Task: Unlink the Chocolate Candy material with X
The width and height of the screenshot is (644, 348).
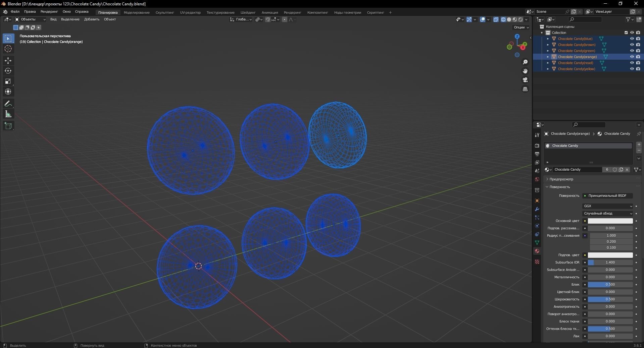Action: click(x=627, y=170)
